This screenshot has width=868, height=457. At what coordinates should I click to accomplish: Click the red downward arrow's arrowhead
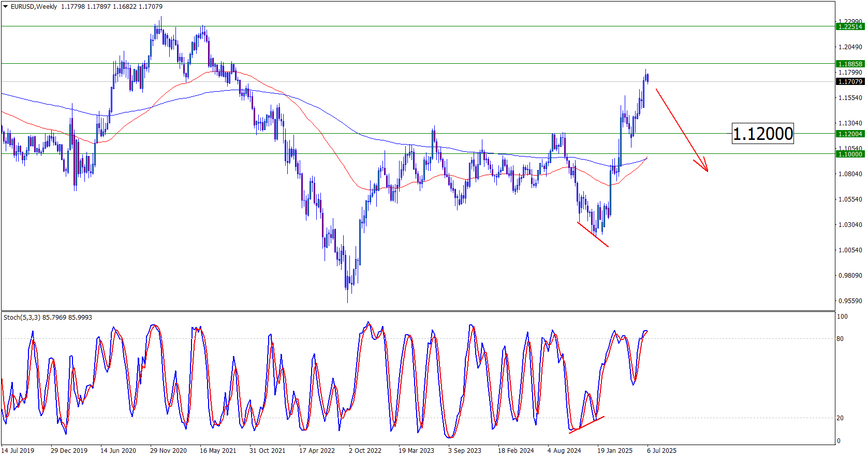click(705, 168)
